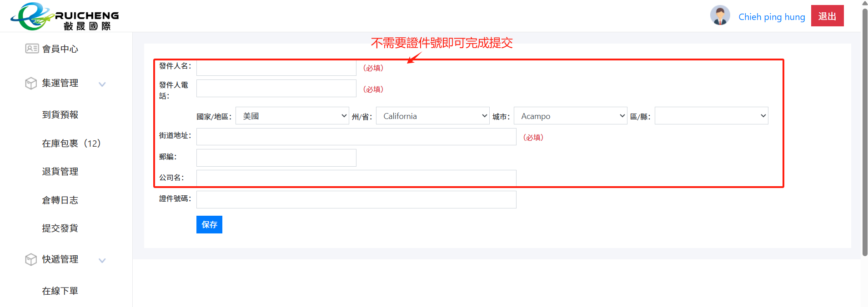This screenshot has width=868, height=307.
Task: Click the Ruicheng company logo
Action: point(64,17)
